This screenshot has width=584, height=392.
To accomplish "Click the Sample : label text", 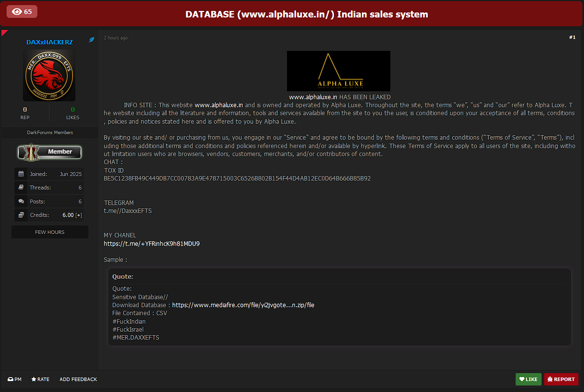I will pyautogui.click(x=115, y=260).
